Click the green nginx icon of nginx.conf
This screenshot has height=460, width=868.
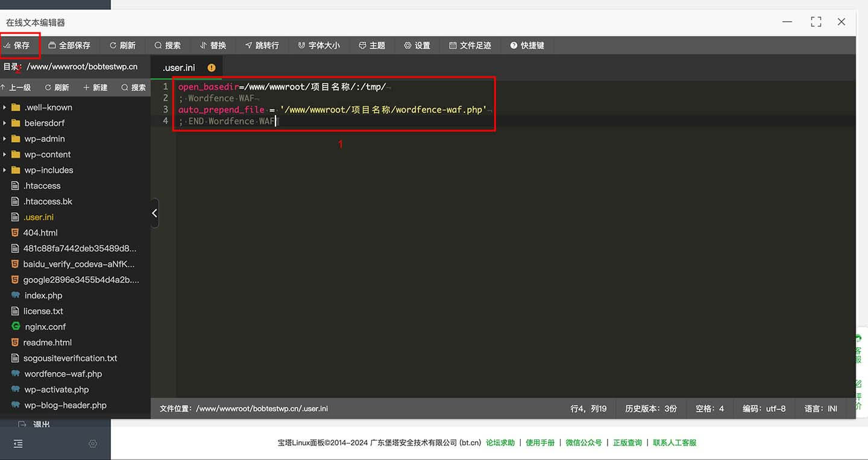(x=16, y=327)
